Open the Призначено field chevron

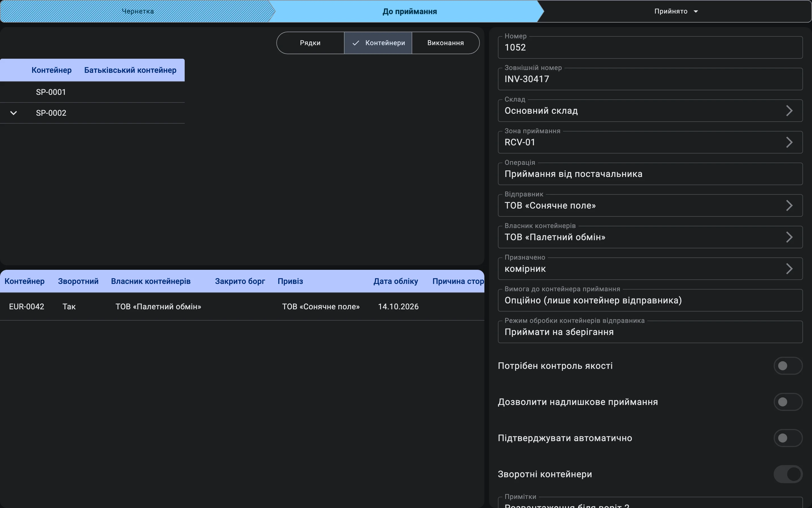point(789,268)
